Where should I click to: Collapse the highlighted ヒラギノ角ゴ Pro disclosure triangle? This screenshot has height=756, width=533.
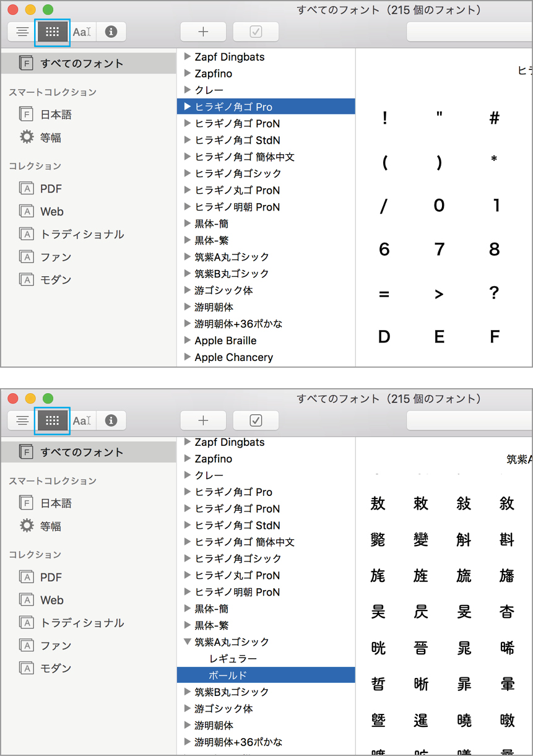(188, 106)
